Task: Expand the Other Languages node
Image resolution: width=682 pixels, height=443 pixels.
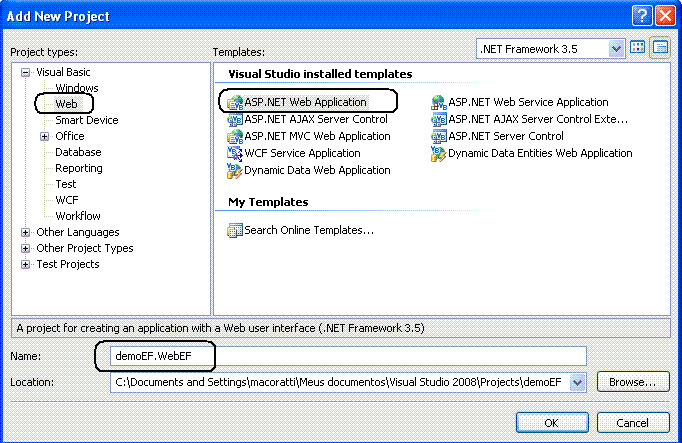Action: point(26,233)
